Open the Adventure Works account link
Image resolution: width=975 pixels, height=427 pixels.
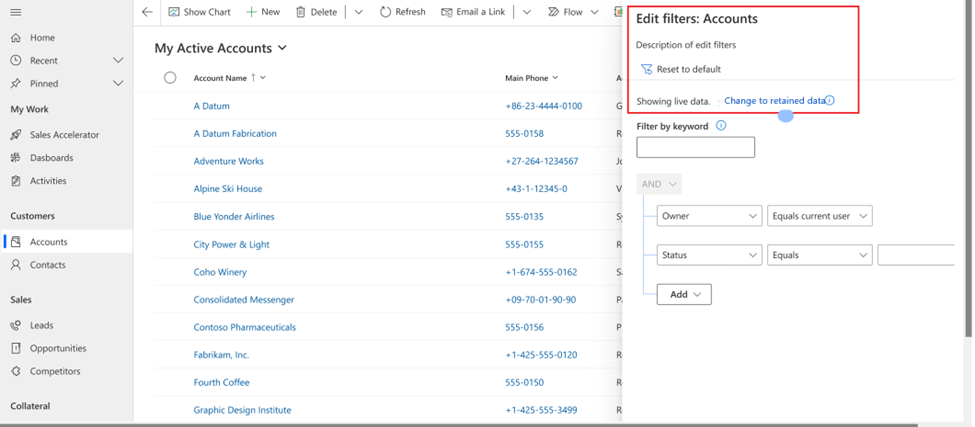[228, 161]
